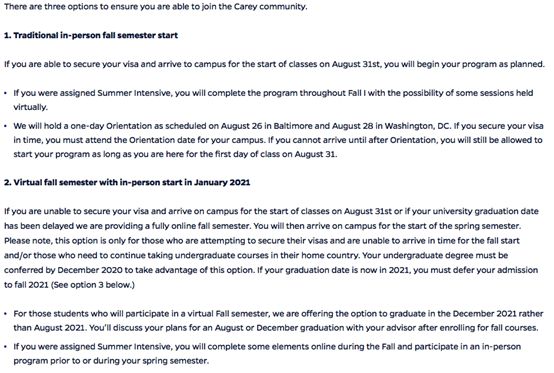Click the text 'December 2021 rather' in the graduation bullet
Screen dimensions: 554x373
click(498, 314)
